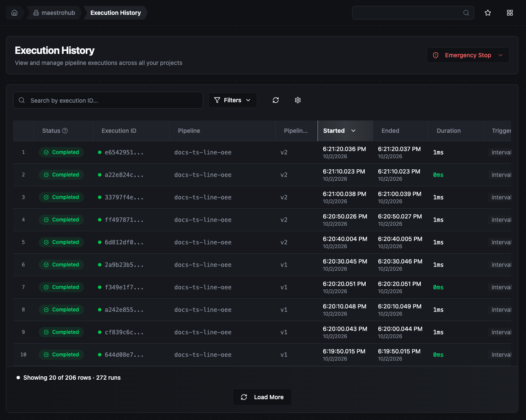The width and height of the screenshot is (526, 420).
Task: Open execution cf839c6c...
Action: click(x=124, y=332)
